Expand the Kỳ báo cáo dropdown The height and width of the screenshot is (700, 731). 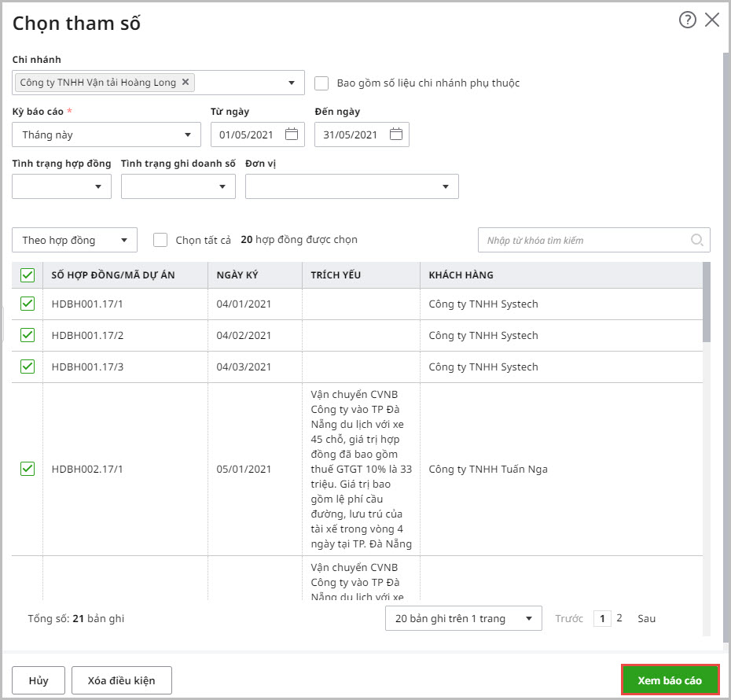click(106, 135)
